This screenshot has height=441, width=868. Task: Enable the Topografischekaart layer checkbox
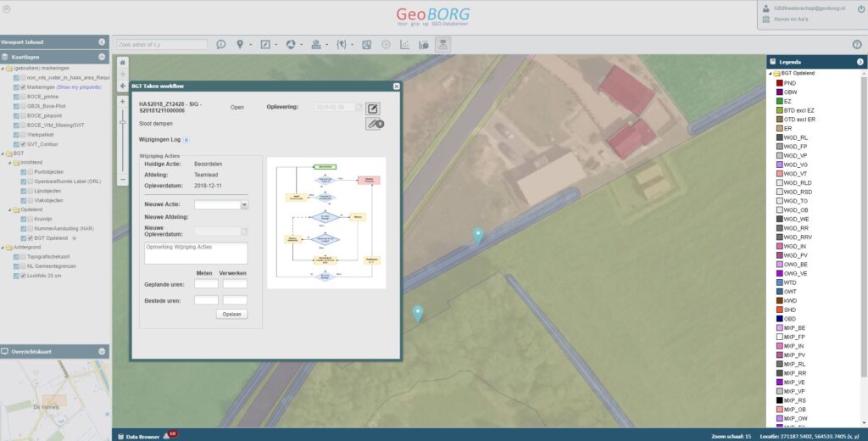coord(23,257)
